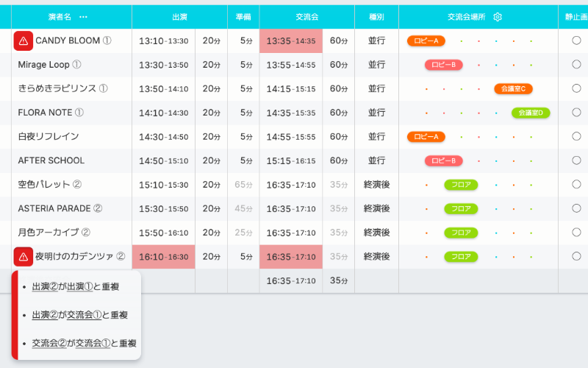
Task: Select the フロア tag in 空色パレット row
Action: (461, 185)
